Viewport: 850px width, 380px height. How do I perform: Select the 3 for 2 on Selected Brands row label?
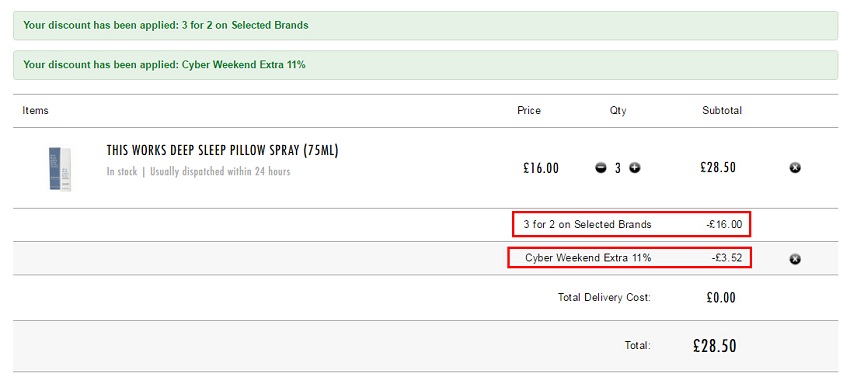coord(588,224)
